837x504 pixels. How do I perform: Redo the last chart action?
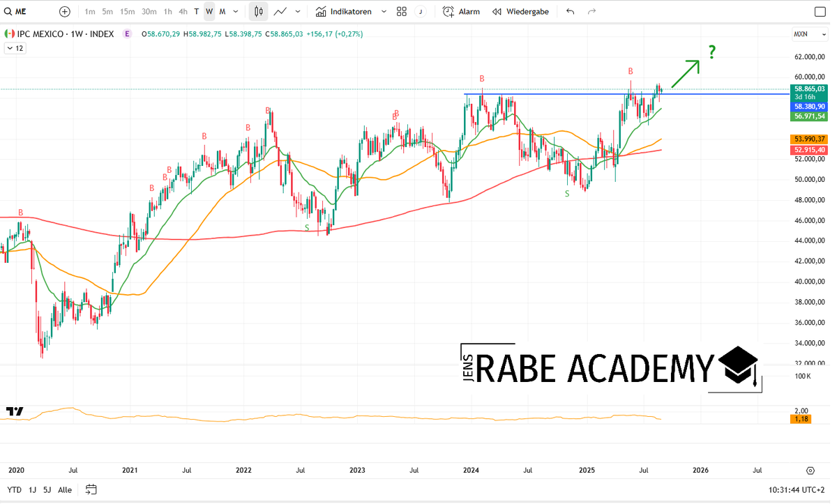pos(592,11)
